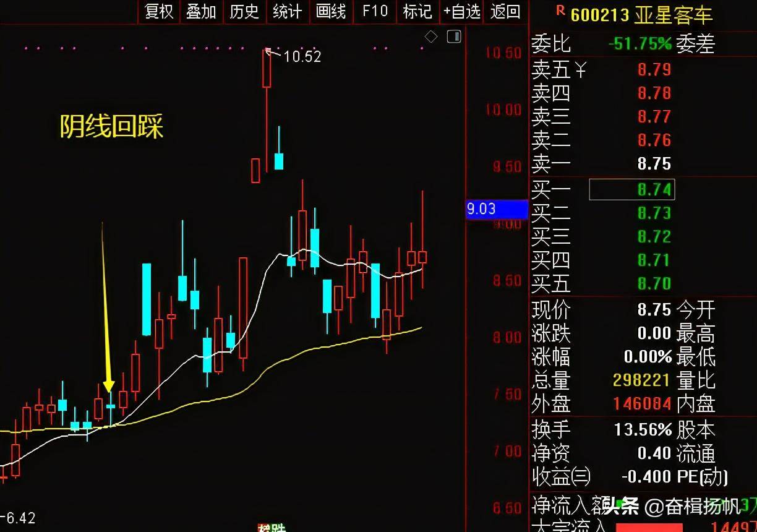
Task: Open the 历史 history view
Action: [244, 11]
